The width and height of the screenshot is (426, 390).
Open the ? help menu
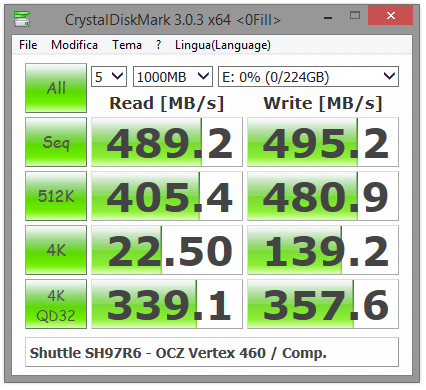tap(158, 45)
